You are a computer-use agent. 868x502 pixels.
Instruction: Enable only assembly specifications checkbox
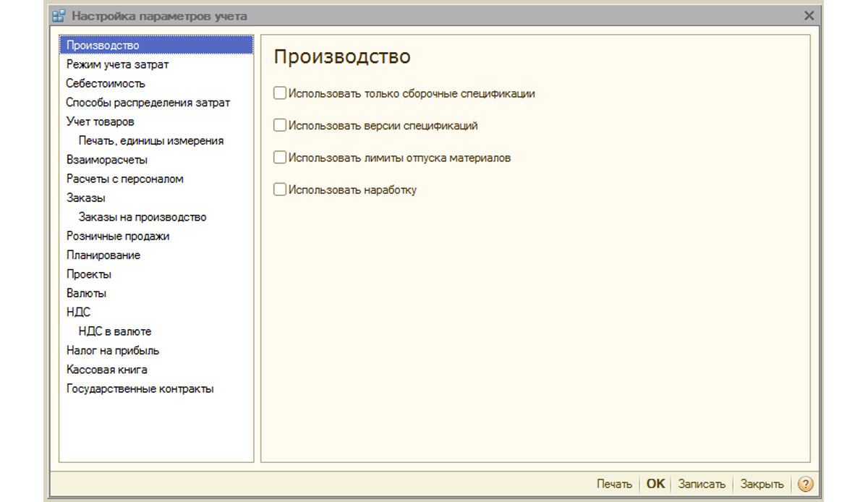pyautogui.click(x=280, y=93)
